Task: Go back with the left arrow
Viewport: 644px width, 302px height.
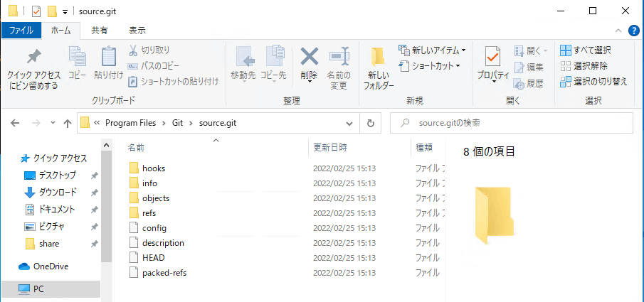Action: 15,123
